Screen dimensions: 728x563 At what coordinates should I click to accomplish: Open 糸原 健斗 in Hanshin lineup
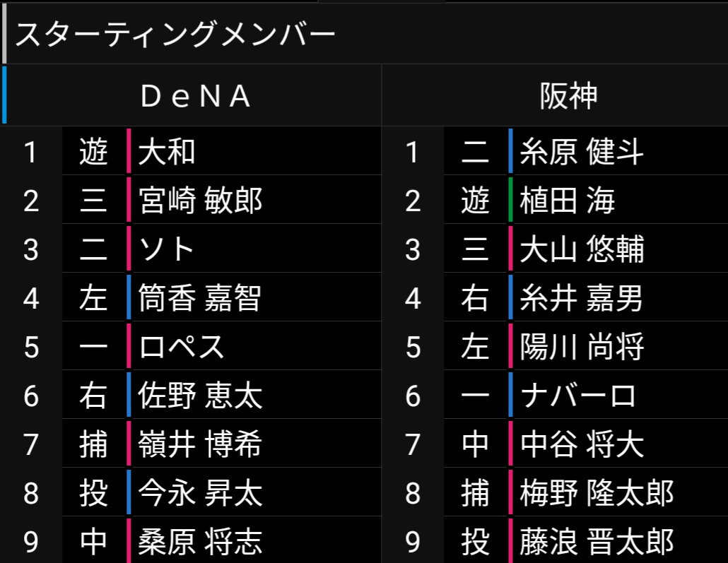click(582, 152)
